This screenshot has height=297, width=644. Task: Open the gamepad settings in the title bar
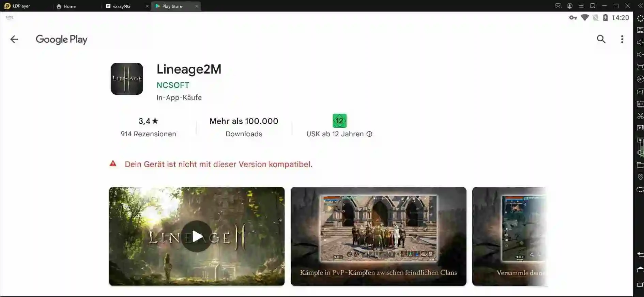tap(558, 6)
